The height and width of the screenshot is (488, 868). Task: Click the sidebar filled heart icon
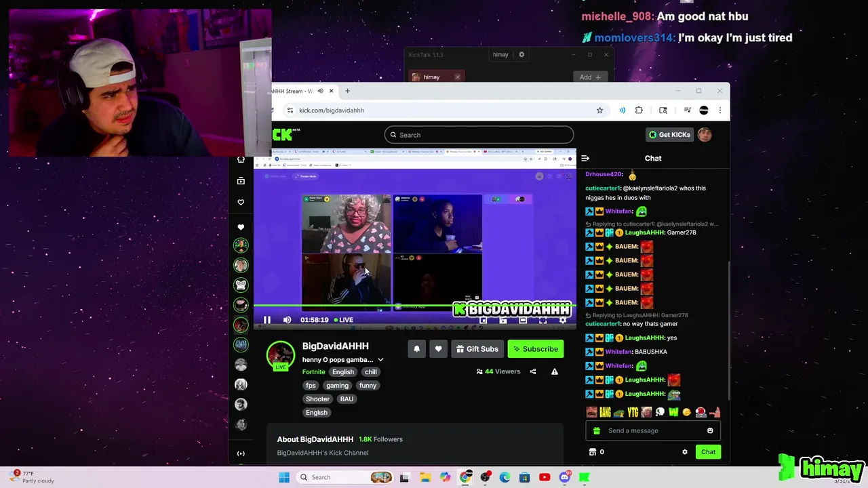[241, 227]
